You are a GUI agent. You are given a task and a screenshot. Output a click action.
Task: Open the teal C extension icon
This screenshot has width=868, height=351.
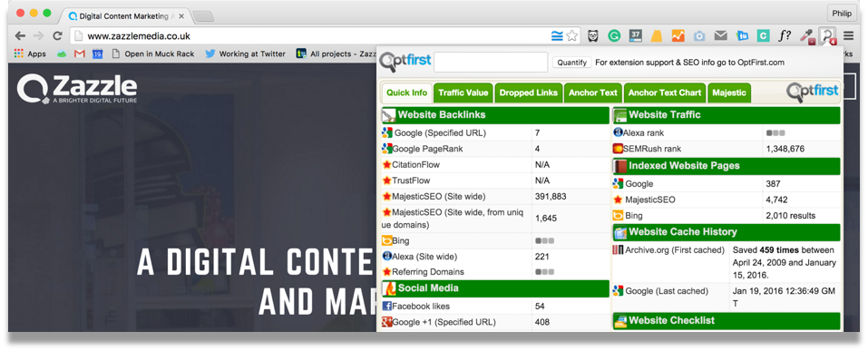click(763, 36)
